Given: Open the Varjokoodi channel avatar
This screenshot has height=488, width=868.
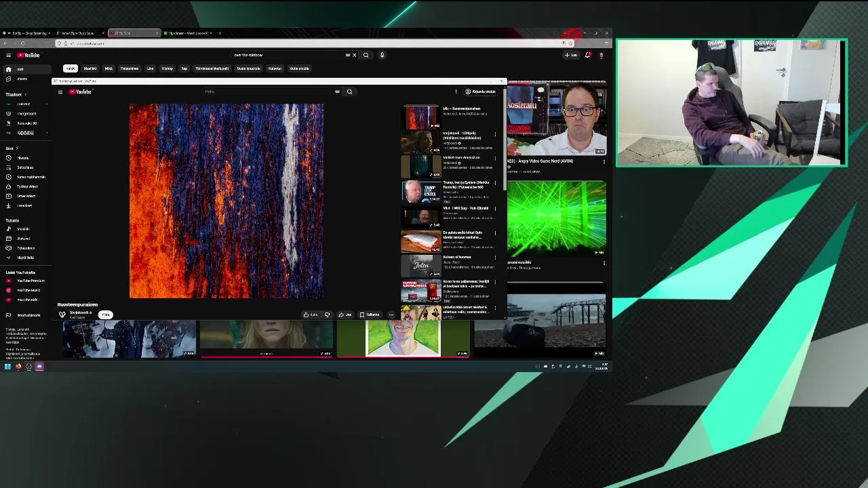Looking at the screenshot, I should point(62,314).
